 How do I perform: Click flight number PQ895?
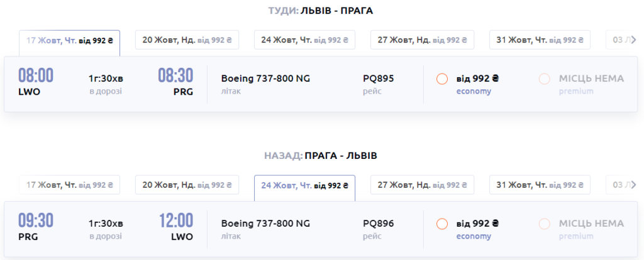tap(379, 79)
